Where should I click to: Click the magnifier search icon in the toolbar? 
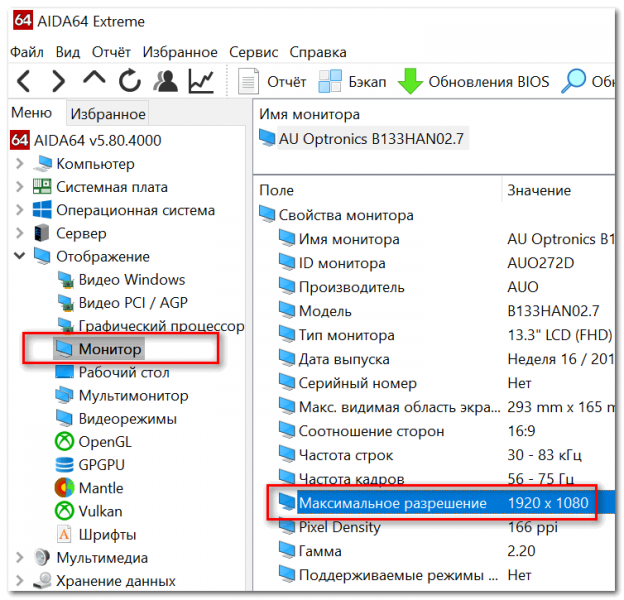(x=573, y=81)
